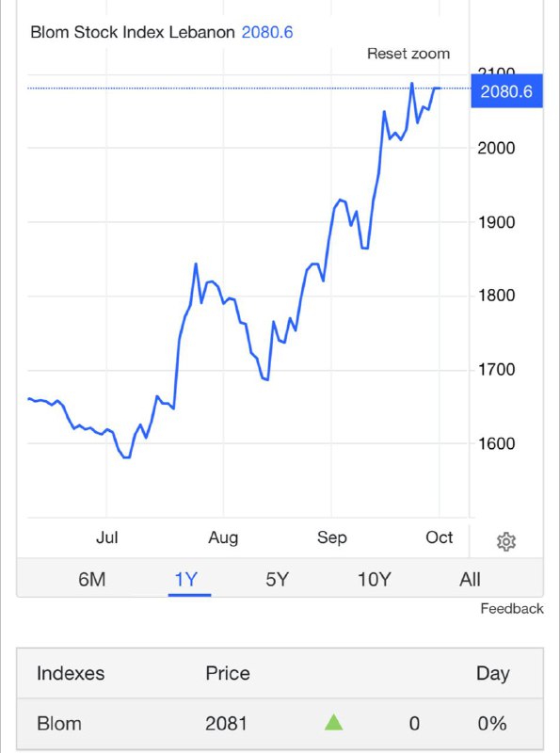Click the Jul label on the time axis
The image size is (560, 753).
click(106, 537)
